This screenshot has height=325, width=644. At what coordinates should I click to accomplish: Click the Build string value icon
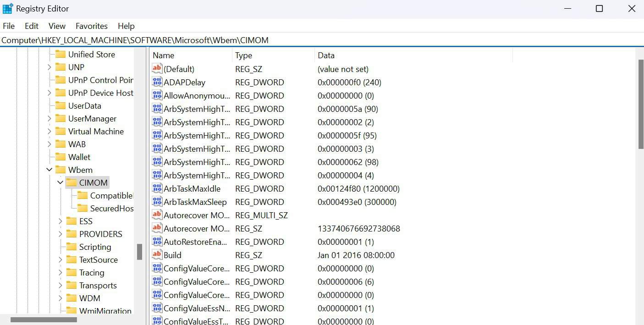tap(157, 255)
